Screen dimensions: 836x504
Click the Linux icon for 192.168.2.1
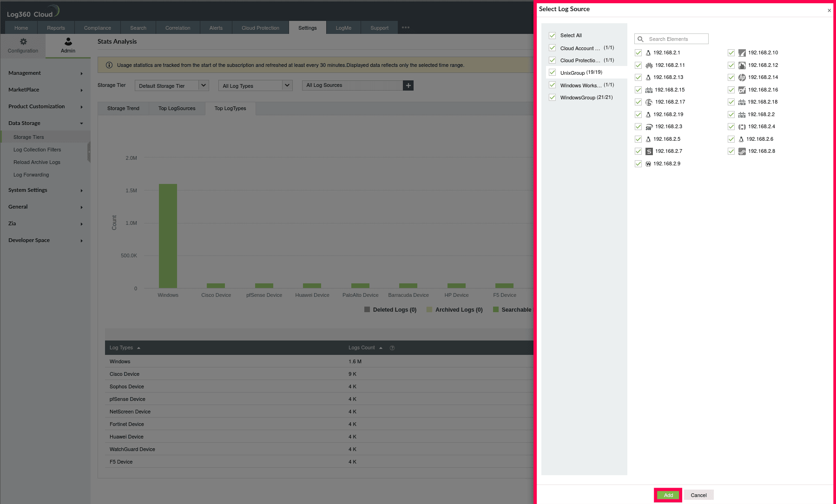click(x=648, y=53)
